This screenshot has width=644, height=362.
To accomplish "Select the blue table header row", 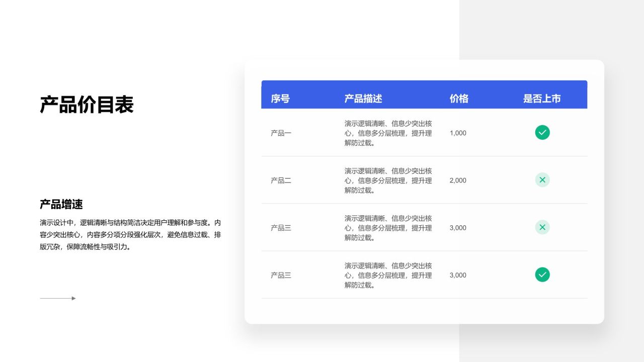I will (x=424, y=94).
